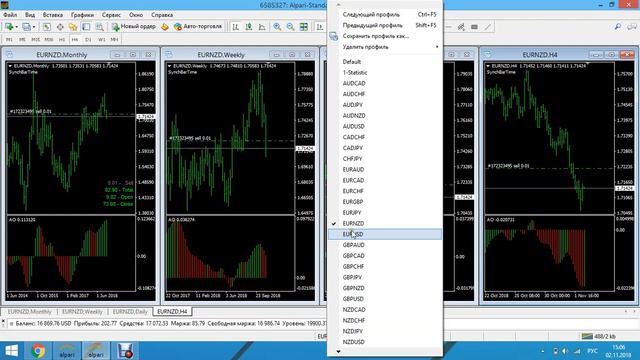Screen dimensions: 640x360
Task: Click the РУС language indicator
Action: (x=592, y=351)
